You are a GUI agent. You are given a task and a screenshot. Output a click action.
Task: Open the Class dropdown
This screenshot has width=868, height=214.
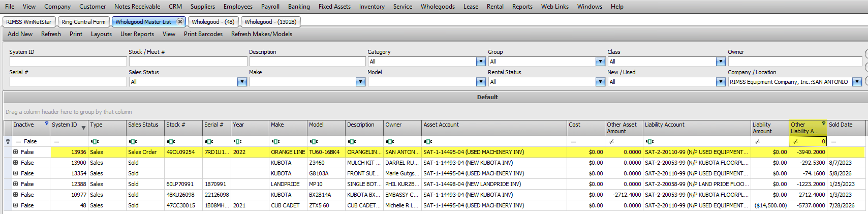coord(721,62)
